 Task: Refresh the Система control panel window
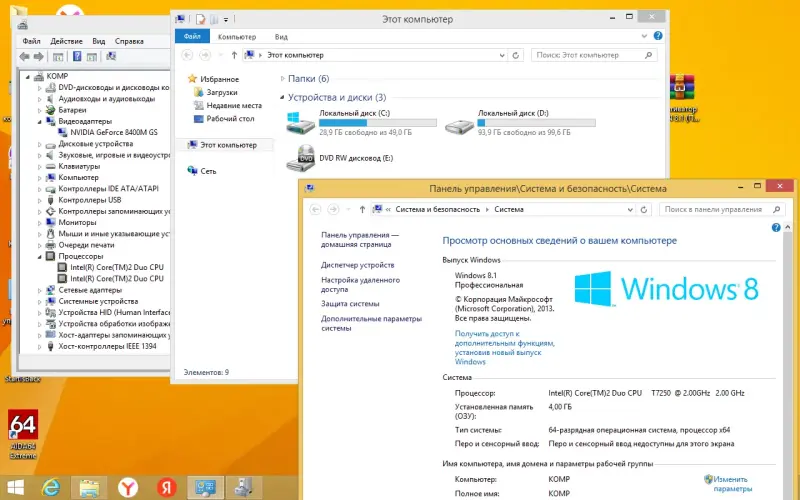pyautogui.click(x=644, y=210)
